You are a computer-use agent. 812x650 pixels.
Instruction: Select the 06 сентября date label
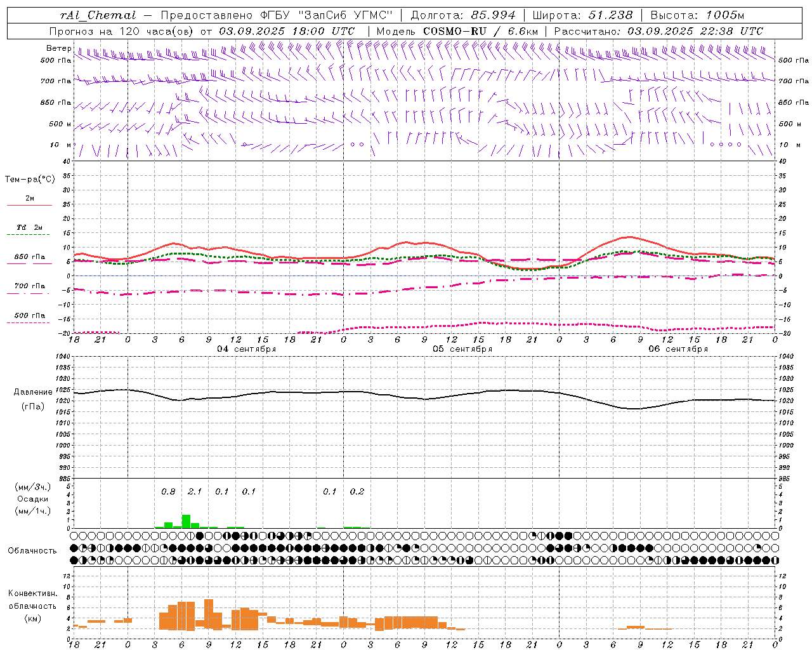[x=678, y=349]
